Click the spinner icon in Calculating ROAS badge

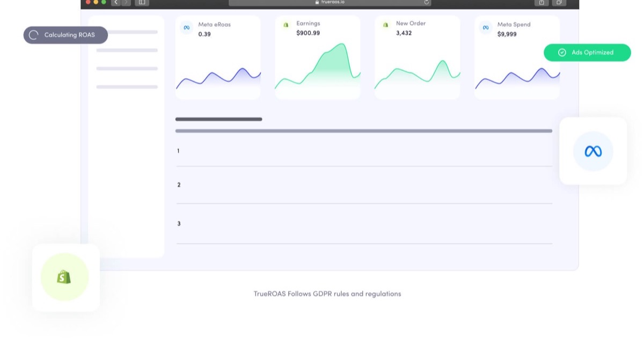[x=33, y=35]
